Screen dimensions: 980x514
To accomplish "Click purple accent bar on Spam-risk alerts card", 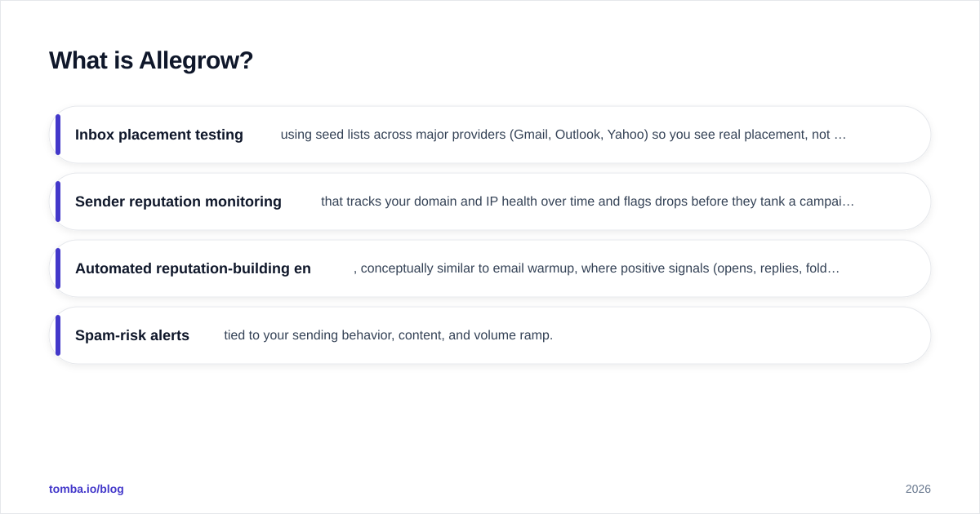I will click(x=58, y=335).
